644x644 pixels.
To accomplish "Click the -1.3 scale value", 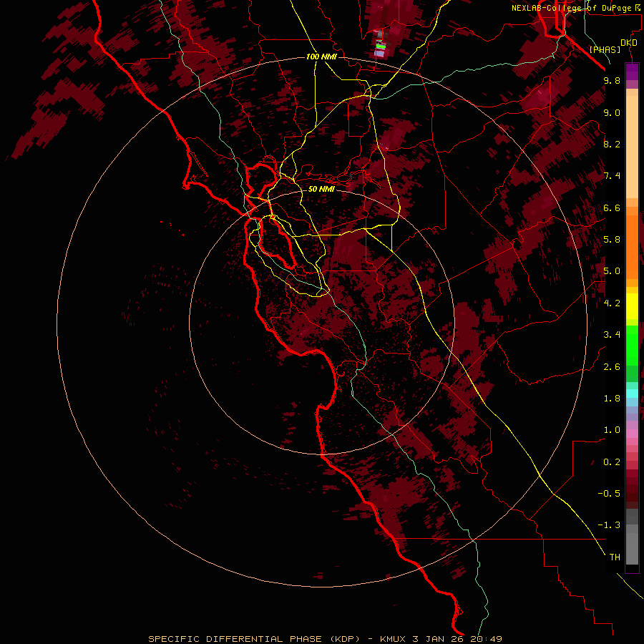I will click(609, 525).
